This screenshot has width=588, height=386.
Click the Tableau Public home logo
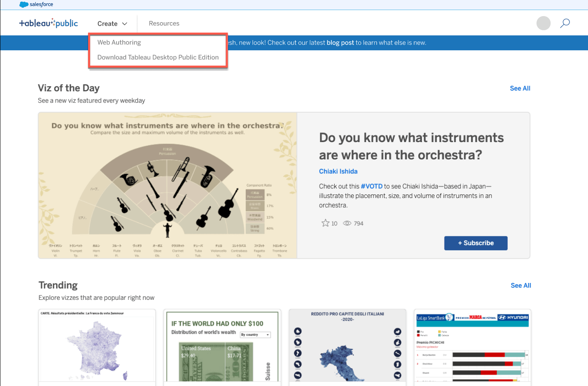click(x=48, y=23)
